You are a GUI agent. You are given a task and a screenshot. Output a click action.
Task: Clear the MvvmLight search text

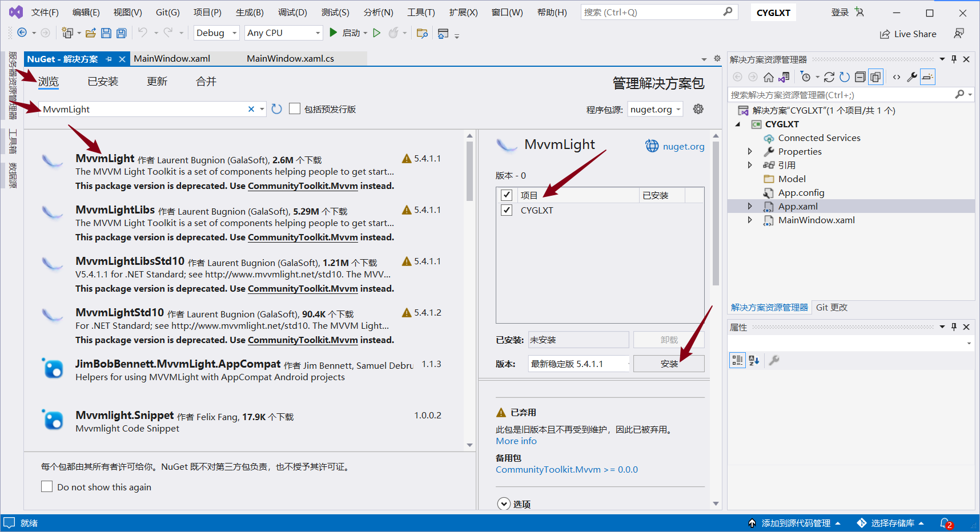[x=251, y=109]
